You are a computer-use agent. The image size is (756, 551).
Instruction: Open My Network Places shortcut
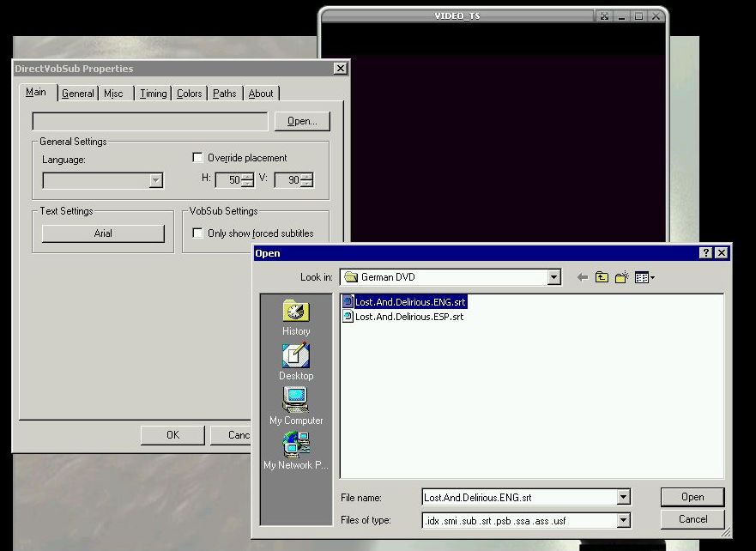pyautogui.click(x=295, y=451)
